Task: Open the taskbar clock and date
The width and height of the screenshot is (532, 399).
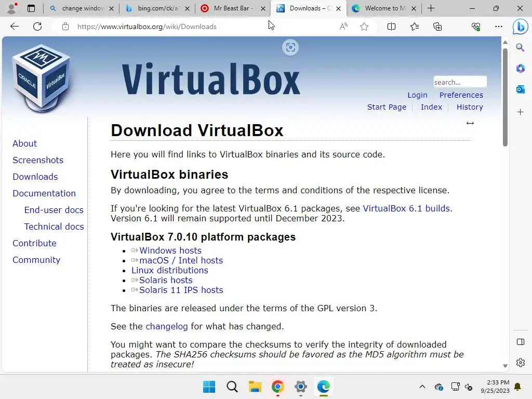Action: (495, 387)
